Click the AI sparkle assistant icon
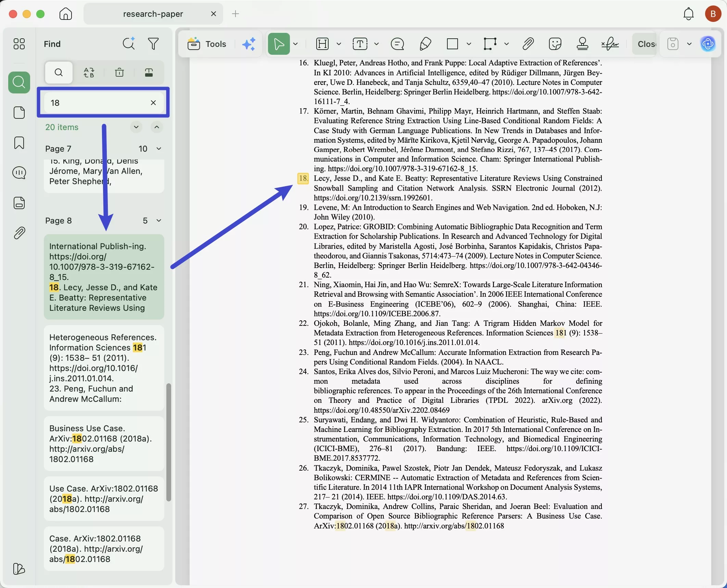The width and height of the screenshot is (727, 588). coord(249,44)
